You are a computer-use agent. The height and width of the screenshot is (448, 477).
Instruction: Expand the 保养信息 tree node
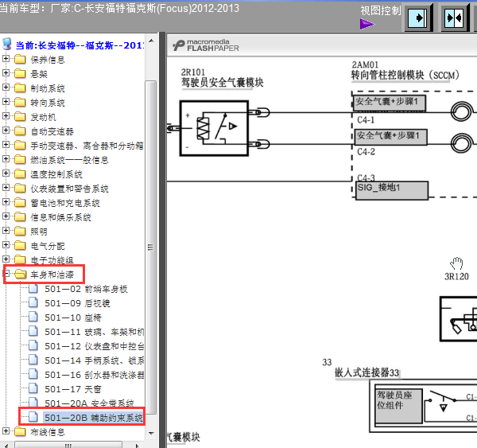[6, 58]
